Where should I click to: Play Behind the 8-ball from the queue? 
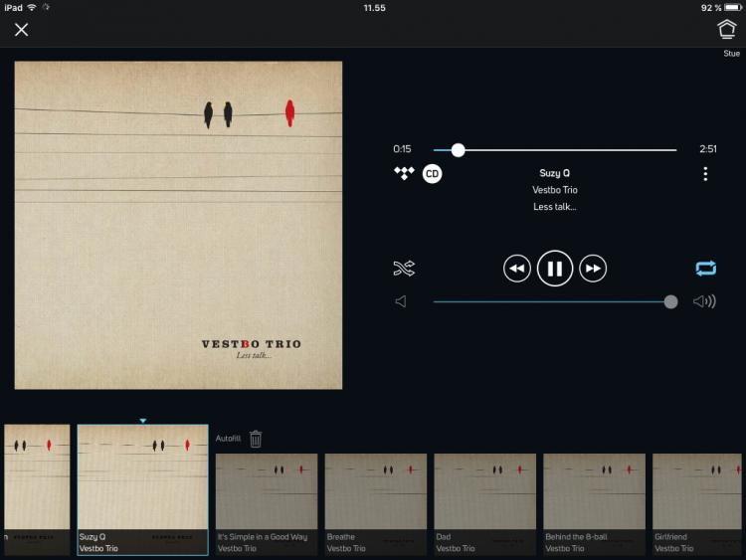click(x=594, y=504)
